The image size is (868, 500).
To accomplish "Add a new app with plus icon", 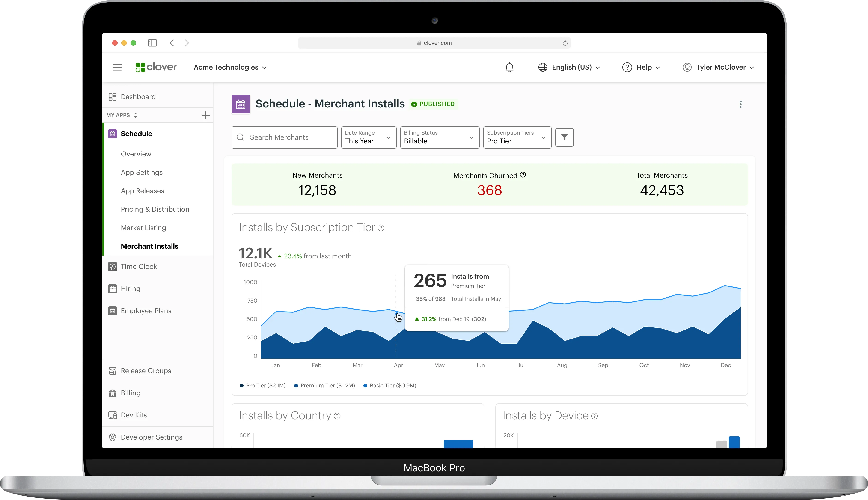I will pyautogui.click(x=205, y=115).
